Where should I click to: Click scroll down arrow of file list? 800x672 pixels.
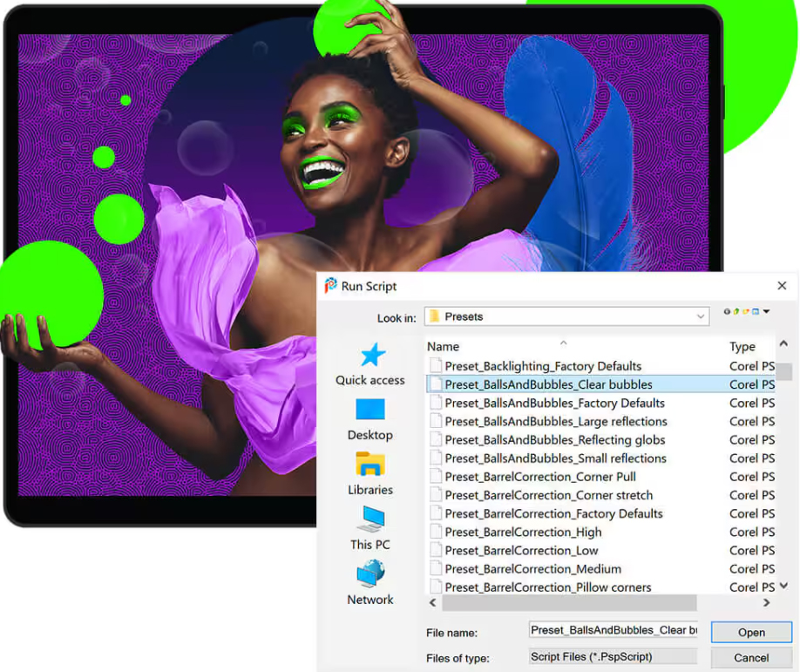[x=783, y=586]
